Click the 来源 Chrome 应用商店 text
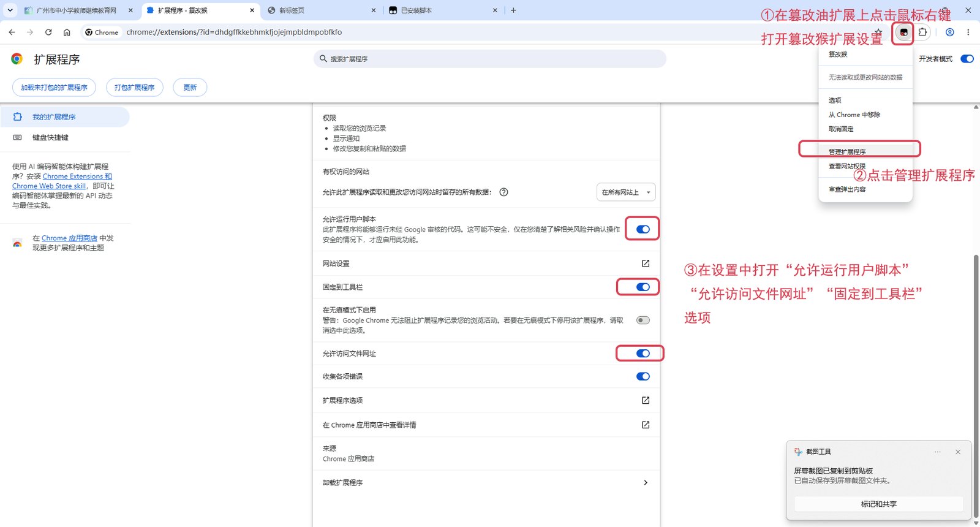 [x=349, y=453]
